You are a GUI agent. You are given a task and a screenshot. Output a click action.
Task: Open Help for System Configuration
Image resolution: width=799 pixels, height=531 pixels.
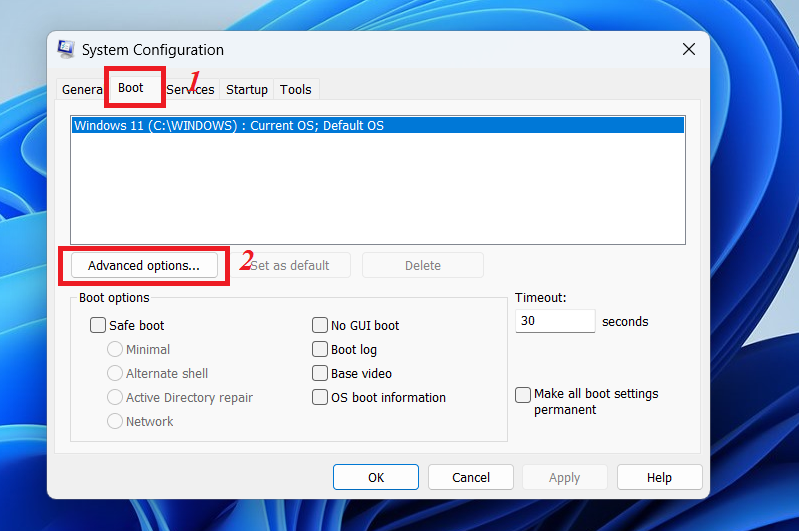coord(659,477)
